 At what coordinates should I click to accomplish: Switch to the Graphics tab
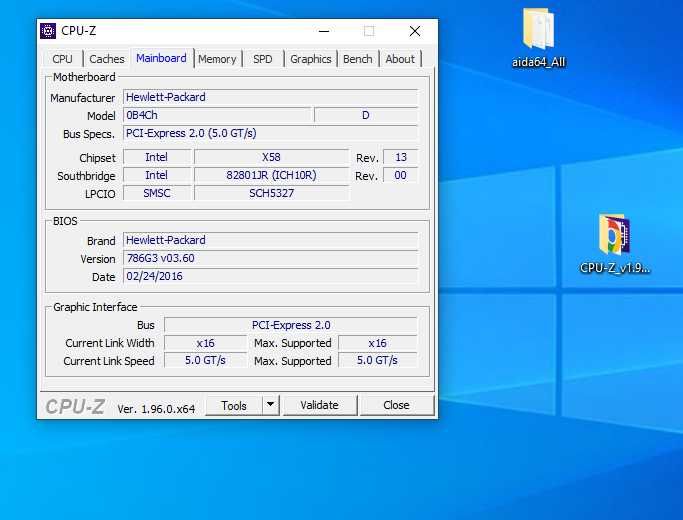(x=311, y=59)
